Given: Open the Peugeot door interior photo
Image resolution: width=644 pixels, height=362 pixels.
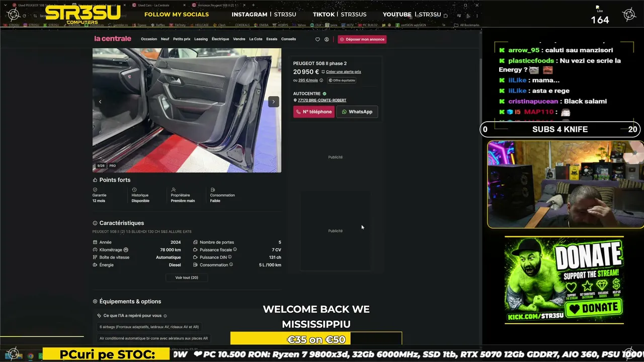Looking at the screenshot, I should (187, 110).
